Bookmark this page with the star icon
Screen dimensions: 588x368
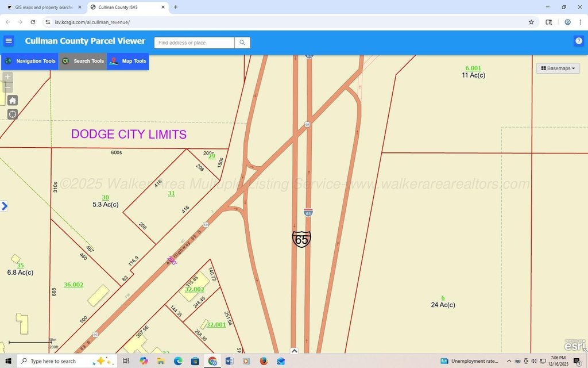click(531, 22)
